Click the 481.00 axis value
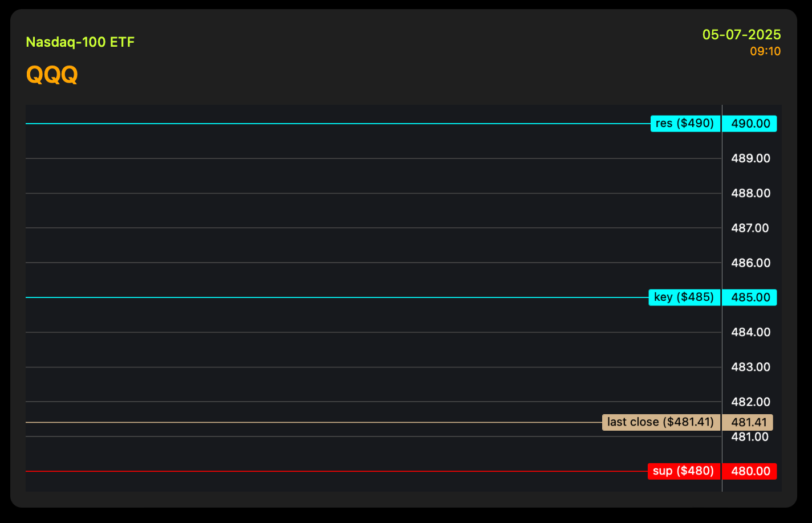812x523 pixels. (x=750, y=437)
